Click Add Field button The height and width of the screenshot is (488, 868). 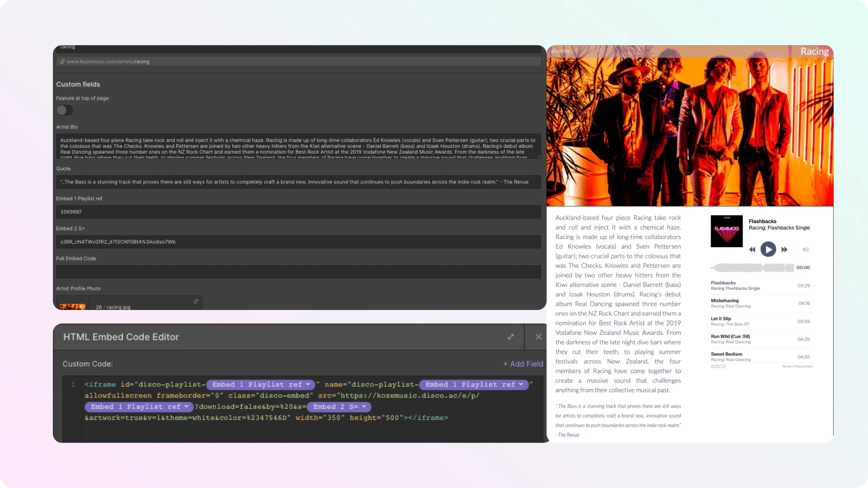coord(523,364)
